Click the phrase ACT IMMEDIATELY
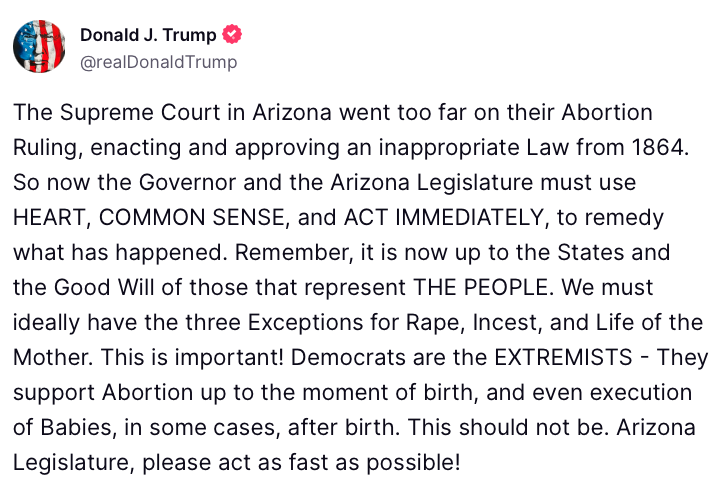727x489 pixels. coord(444,217)
